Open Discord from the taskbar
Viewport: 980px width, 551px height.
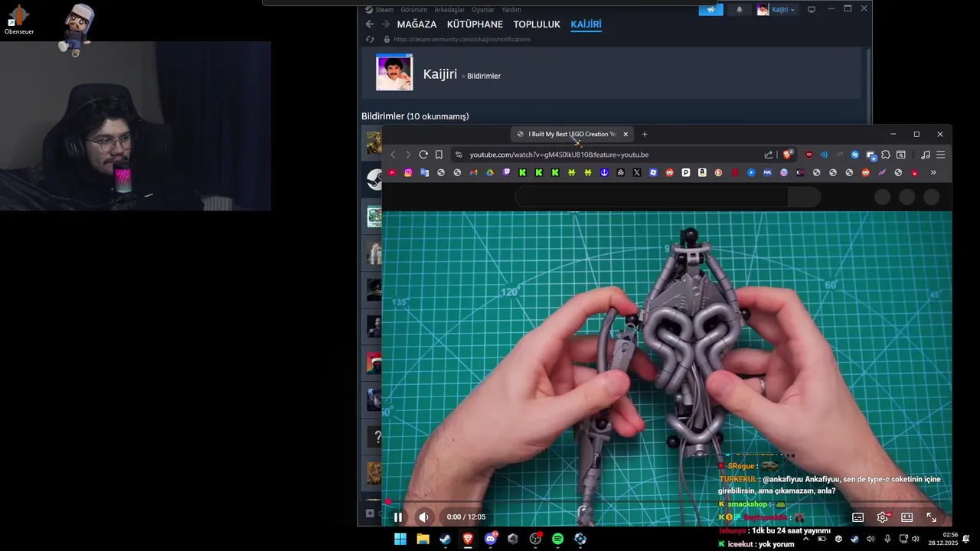pos(491,539)
